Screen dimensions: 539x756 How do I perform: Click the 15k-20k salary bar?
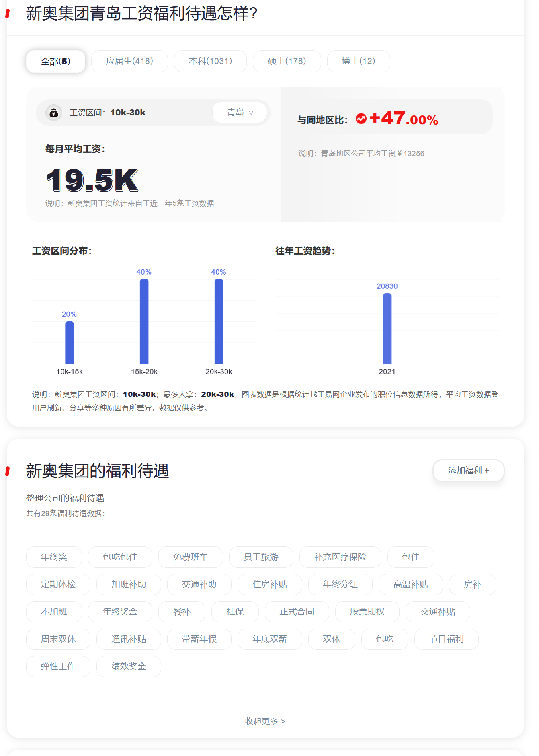(144, 322)
